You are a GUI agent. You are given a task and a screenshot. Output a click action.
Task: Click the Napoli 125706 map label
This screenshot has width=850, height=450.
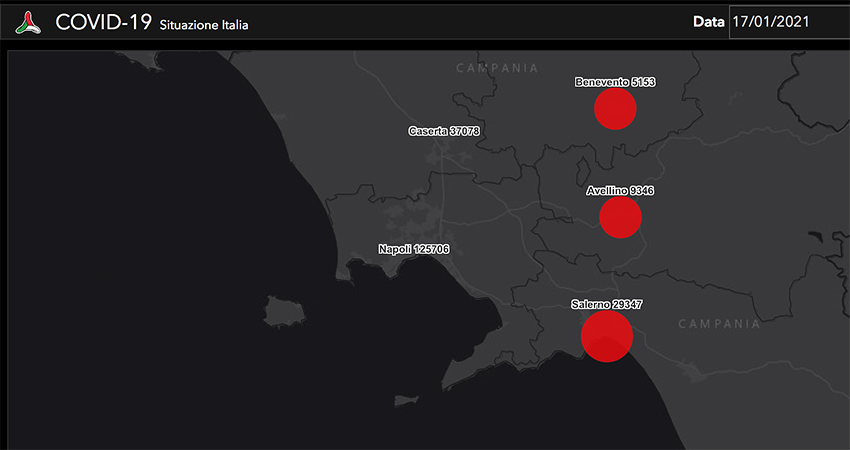tap(414, 249)
